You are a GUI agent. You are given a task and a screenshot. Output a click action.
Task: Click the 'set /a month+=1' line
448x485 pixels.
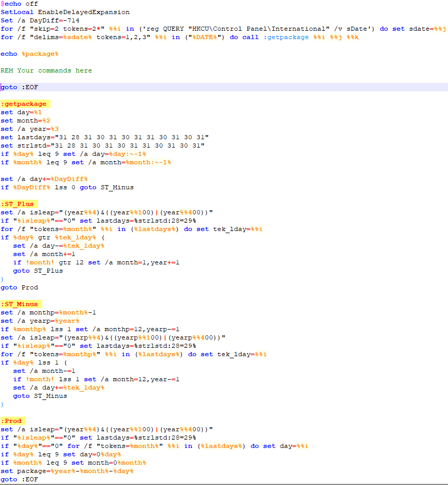44,254
